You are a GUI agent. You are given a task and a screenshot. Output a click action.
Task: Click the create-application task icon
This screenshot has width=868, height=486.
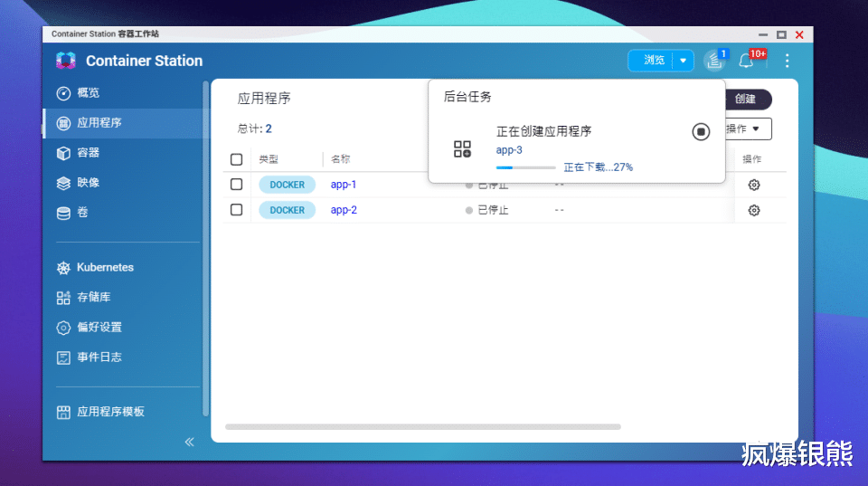click(x=462, y=149)
